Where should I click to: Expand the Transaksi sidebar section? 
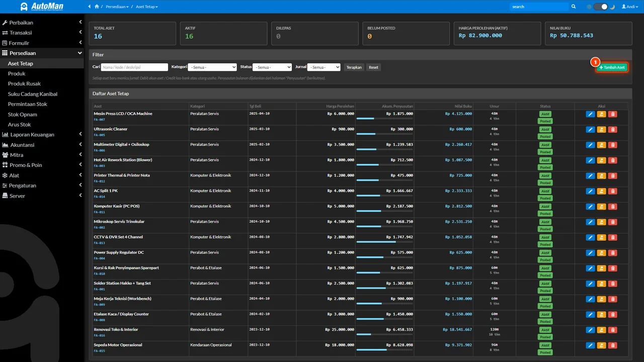tap(42, 33)
